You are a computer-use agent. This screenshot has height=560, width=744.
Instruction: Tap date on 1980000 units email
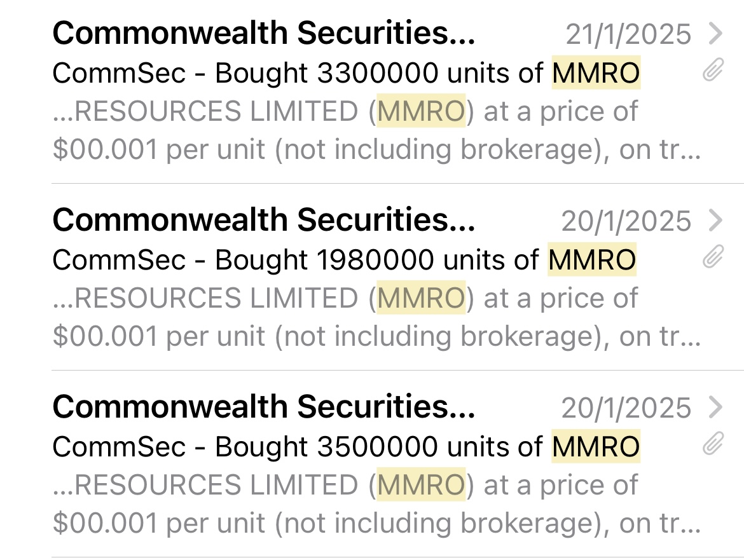point(626,221)
